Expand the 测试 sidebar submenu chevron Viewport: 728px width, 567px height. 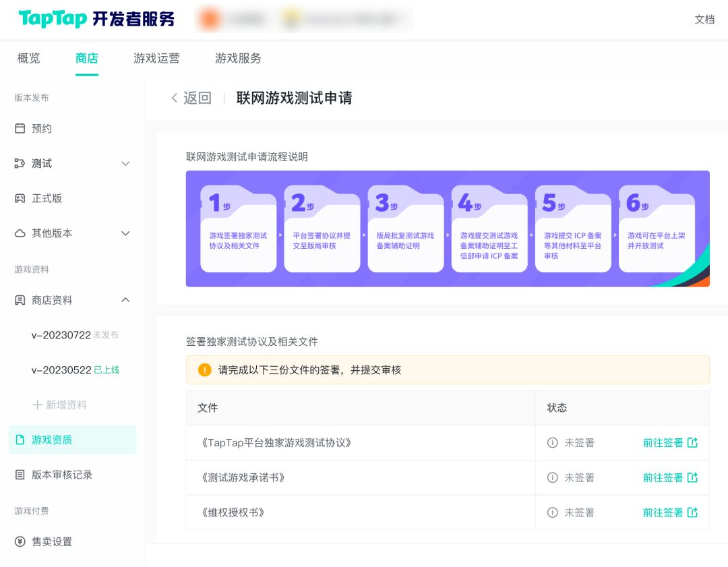(125, 163)
